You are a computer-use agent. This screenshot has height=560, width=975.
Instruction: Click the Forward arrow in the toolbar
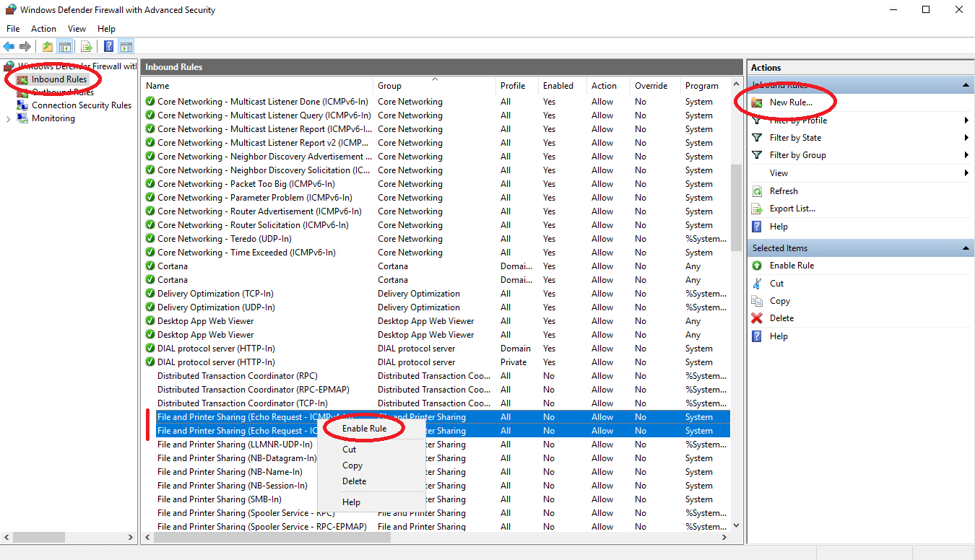click(25, 46)
